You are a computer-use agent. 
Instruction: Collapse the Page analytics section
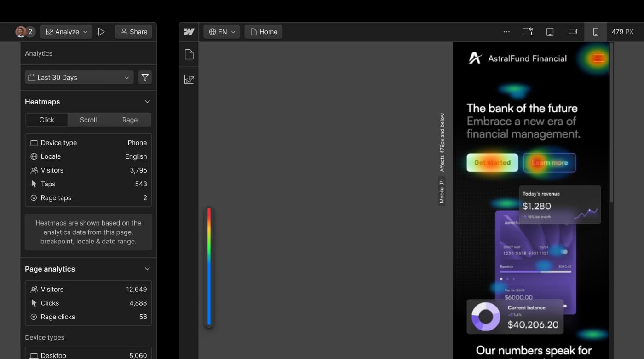point(147,269)
